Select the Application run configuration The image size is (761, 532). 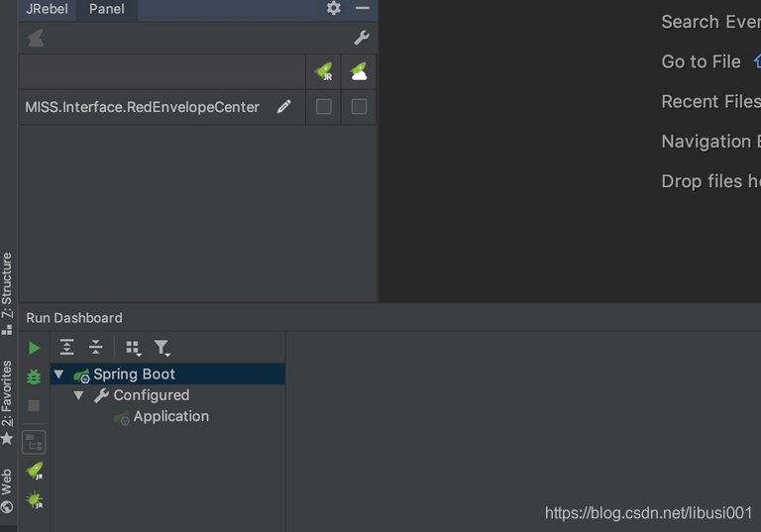click(170, 416)
